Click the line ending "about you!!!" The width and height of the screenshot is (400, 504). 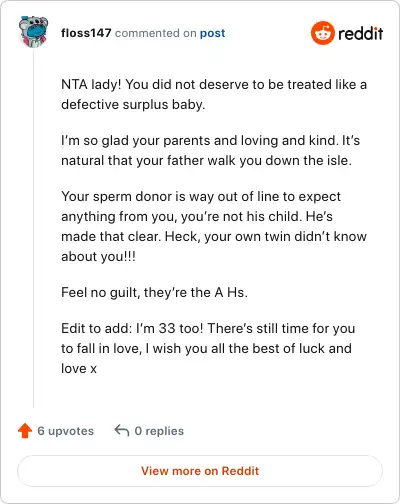click(98, 256)
